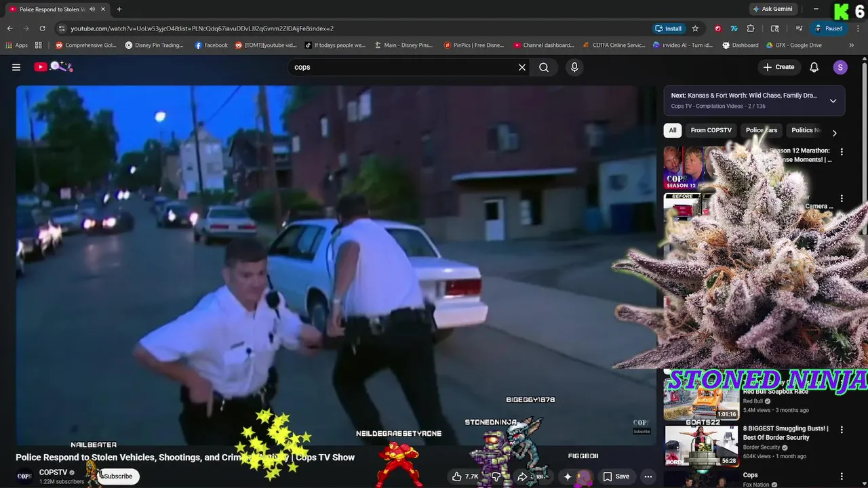Open the YouTube guide hamburger menu

(x=16, y=67)
